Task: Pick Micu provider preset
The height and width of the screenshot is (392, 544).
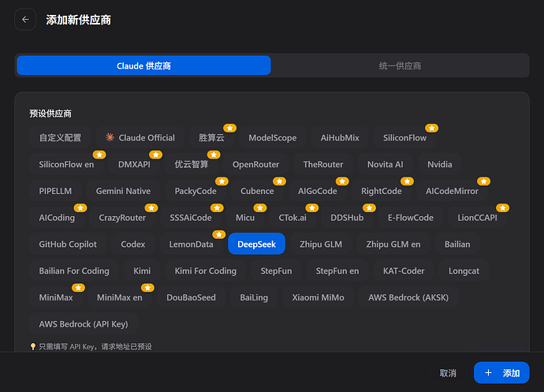Action: pyautogui.click(x=245, y=218)
